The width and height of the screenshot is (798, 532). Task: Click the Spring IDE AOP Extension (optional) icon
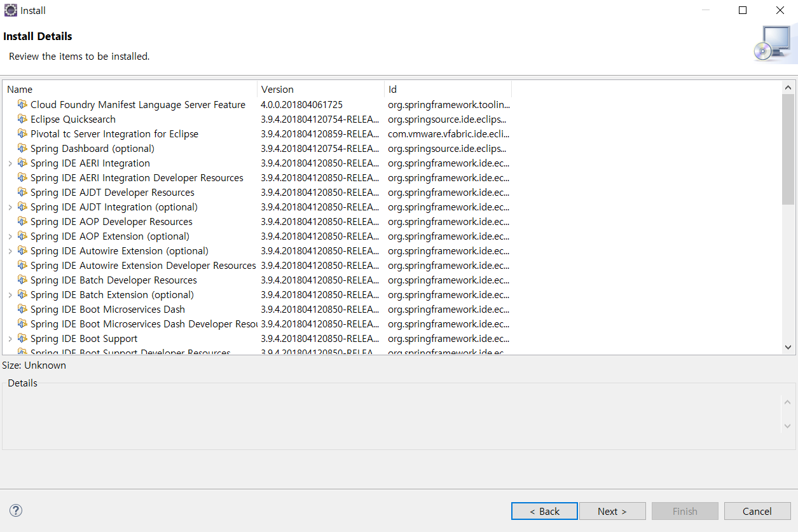(x=22, y=236)
